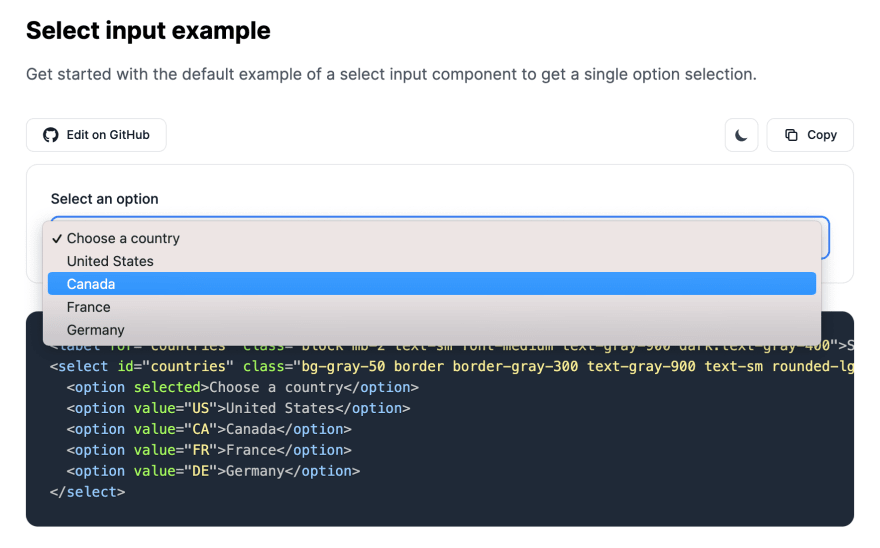Image resolution: width=880 pixels, height=548 pixels.
Task: Click the "Copy" button text
Action: point(822,135)
